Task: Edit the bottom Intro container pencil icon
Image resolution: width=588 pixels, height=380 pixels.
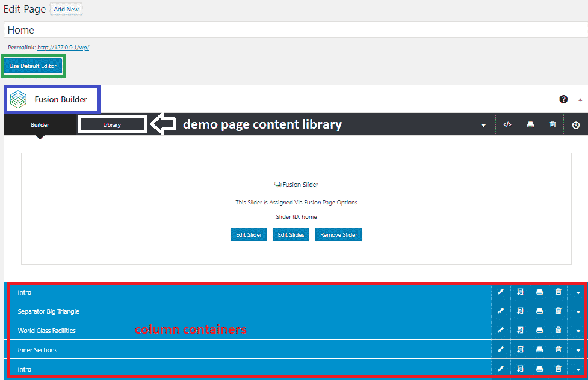Action: point(501,369)
